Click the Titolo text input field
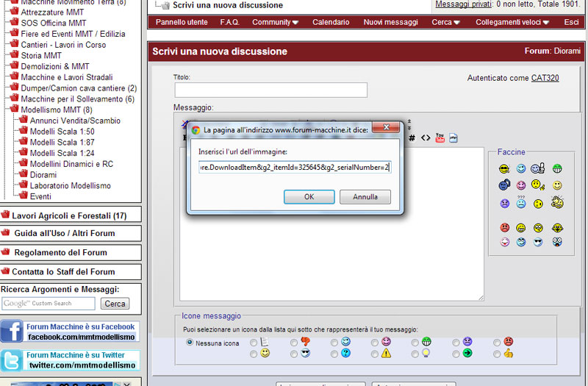 click(270, 90)
